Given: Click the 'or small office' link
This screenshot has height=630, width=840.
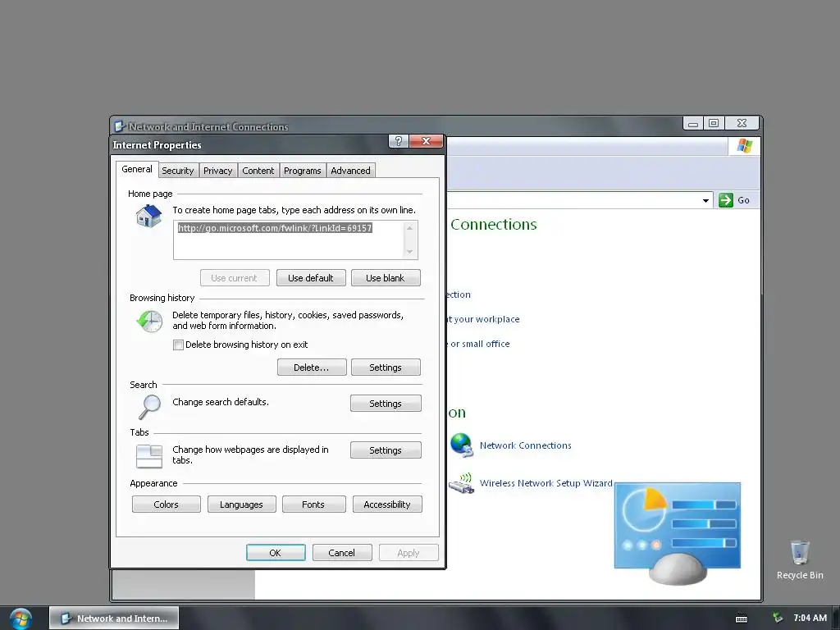Looking at the screenshot, I should pos(480,344).
